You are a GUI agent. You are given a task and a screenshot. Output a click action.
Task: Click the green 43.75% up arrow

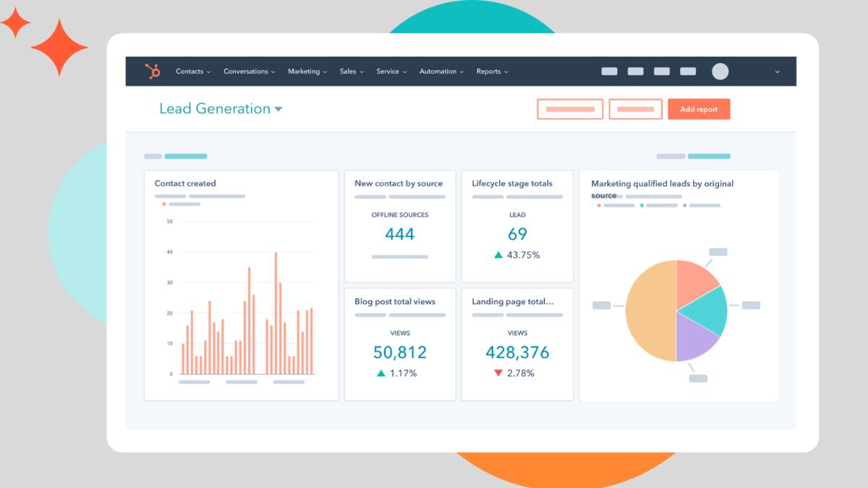click(x=498, y=255)
